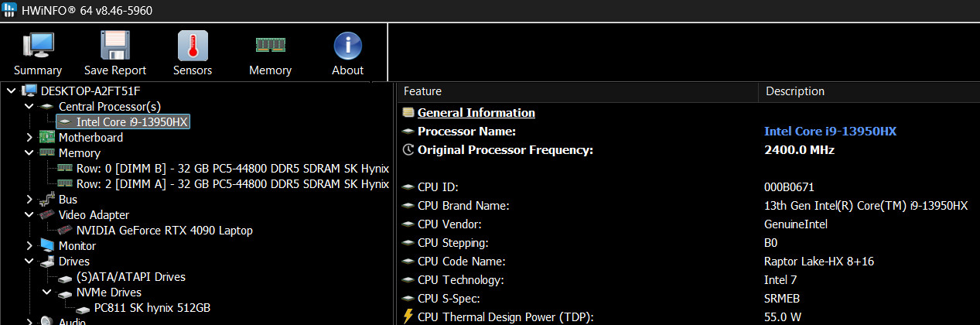
Task: Collapse the Memory branch
Action: tap(29, 152)
